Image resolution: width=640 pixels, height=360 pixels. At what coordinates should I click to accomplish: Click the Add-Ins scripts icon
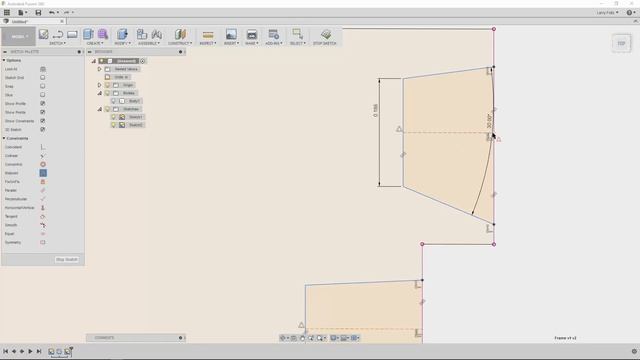273,34
